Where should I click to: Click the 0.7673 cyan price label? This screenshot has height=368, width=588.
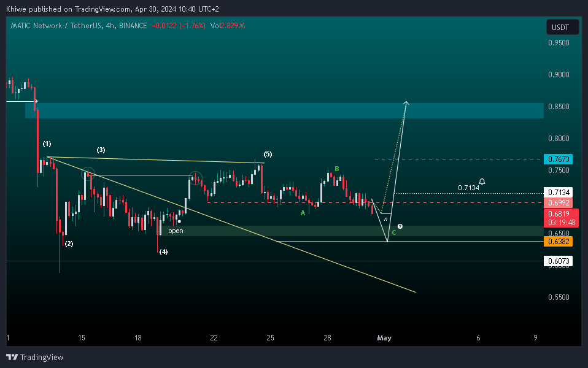pyautogui.click(x=559, y=159)
